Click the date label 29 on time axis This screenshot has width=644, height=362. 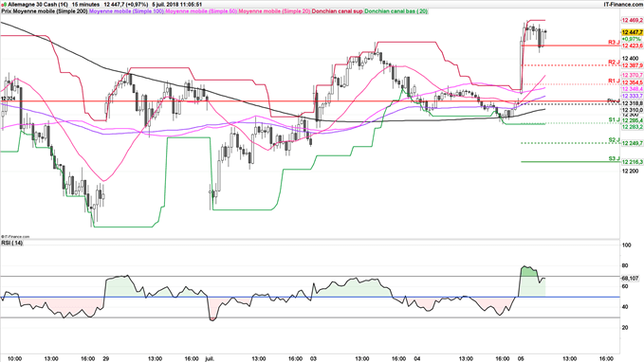point(107,358)
